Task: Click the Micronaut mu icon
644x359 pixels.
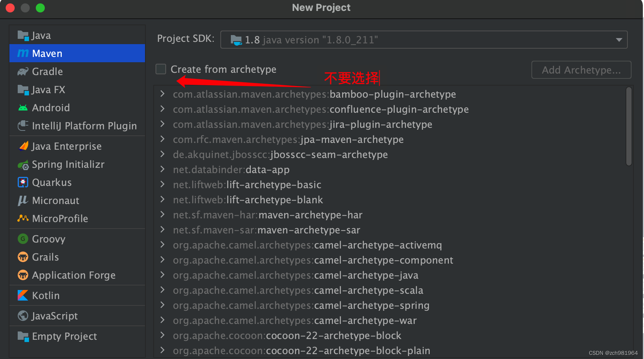Action: (23, 201)
